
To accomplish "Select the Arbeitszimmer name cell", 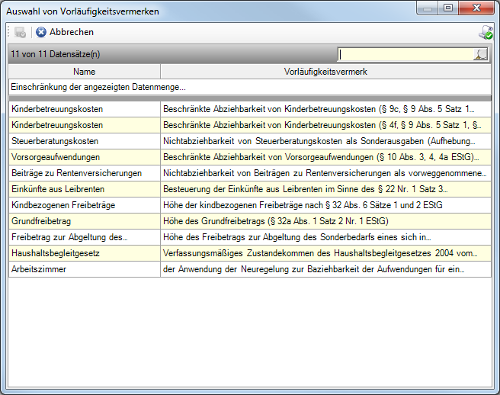I will tap(84, 269).
